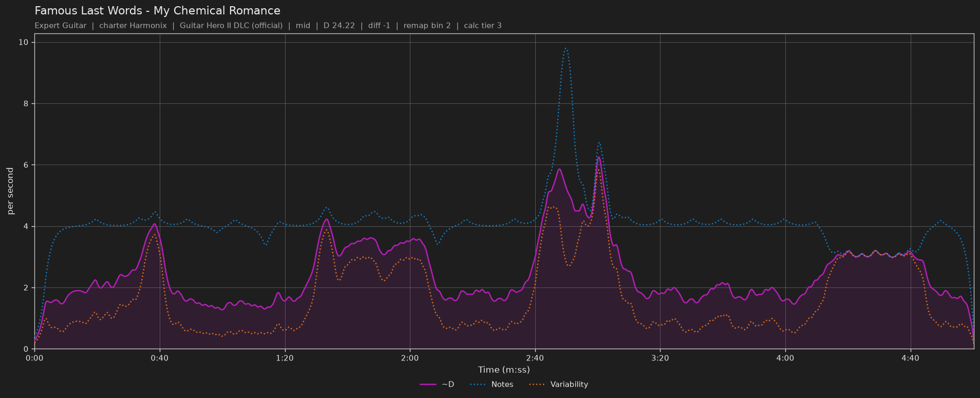Click the "calc tier 3" subtitle entry
980x398 pixels.
[483, 26]
